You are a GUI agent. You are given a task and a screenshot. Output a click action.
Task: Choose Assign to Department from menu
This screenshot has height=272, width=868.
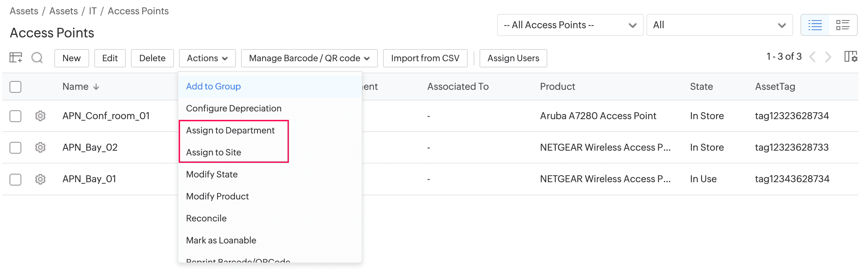[230, 131]
